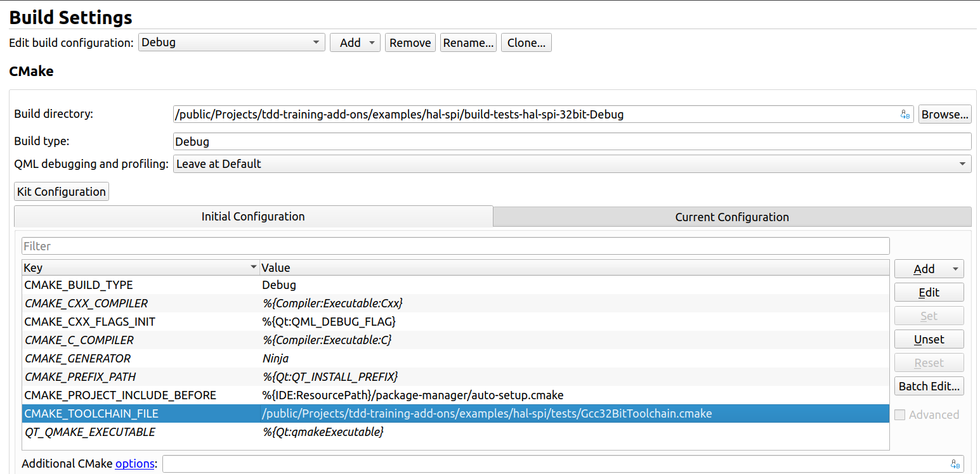980x474 pixels.
Task: Open the CMake options link
Action: [x=134, y=464]
